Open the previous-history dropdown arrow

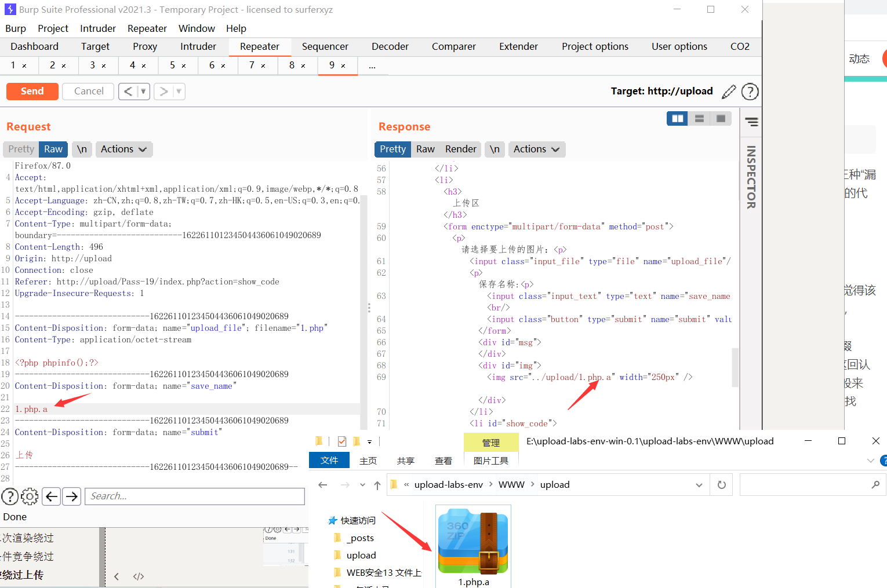click(x=144, y=91)
